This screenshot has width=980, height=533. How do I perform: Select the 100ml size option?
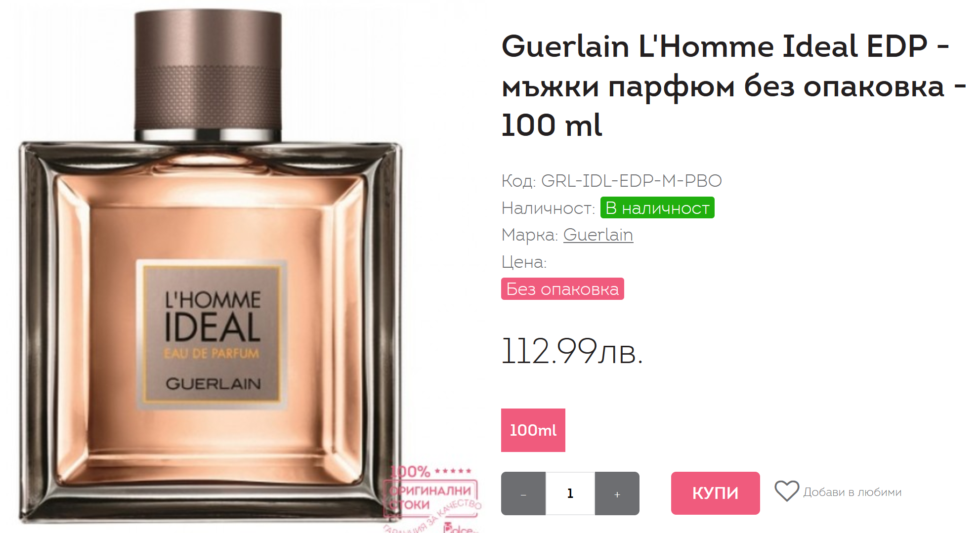[533, 430]
